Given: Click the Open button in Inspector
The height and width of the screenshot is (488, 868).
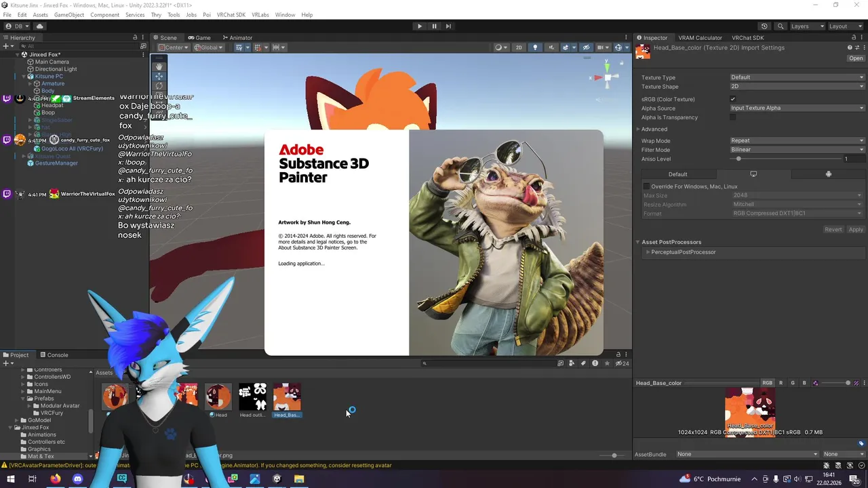Looking at the screenshot, I should [x=856, y=58].
